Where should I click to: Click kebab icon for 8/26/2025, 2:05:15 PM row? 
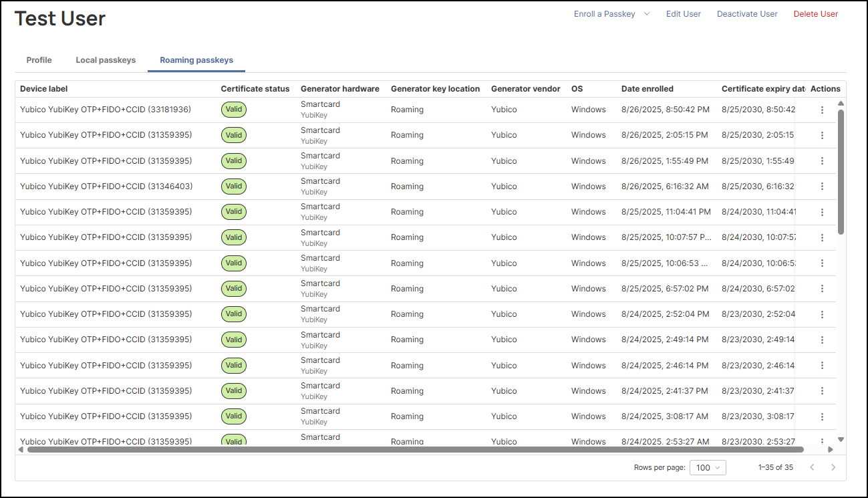point(822,135)
